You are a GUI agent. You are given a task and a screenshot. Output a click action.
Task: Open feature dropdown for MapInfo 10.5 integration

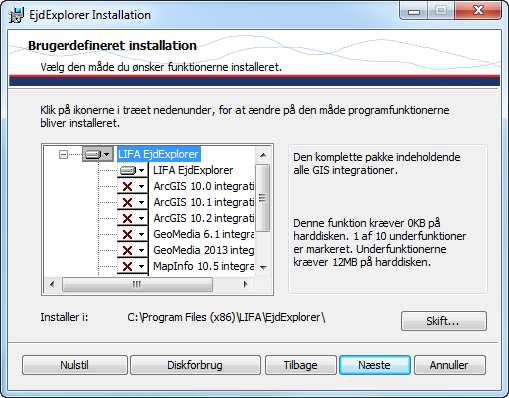133,266
